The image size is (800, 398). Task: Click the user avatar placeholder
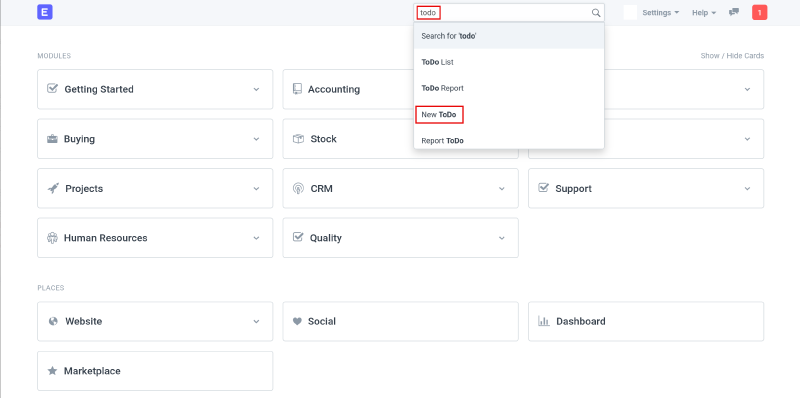(x=630, y=13)
